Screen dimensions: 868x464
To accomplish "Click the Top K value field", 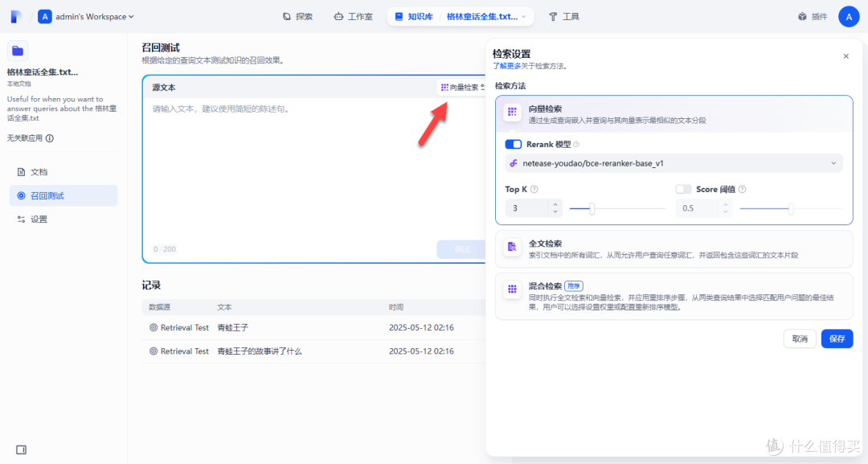I will point(527,208).
